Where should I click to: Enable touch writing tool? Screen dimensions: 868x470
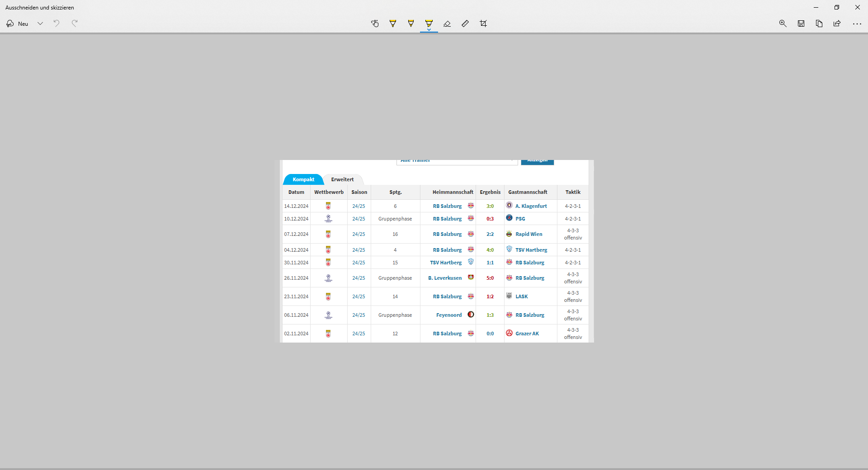(375, 23)
